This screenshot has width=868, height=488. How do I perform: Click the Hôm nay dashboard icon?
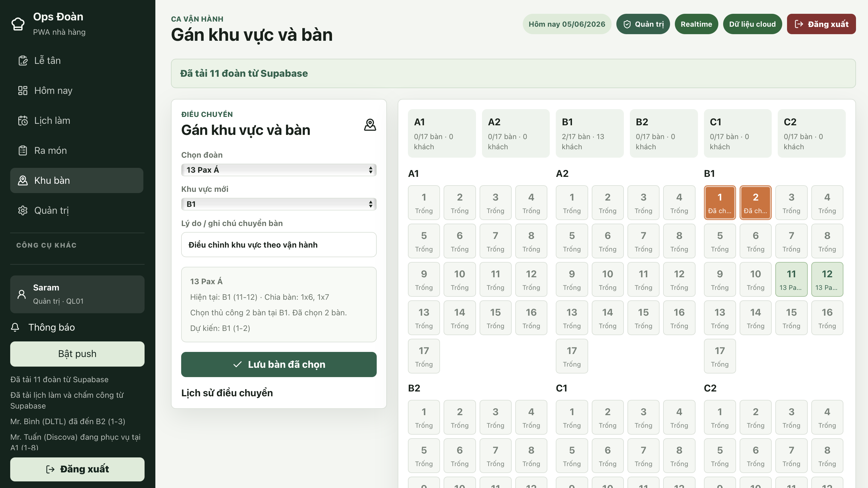pyautogui.click(x=22, y=91)
